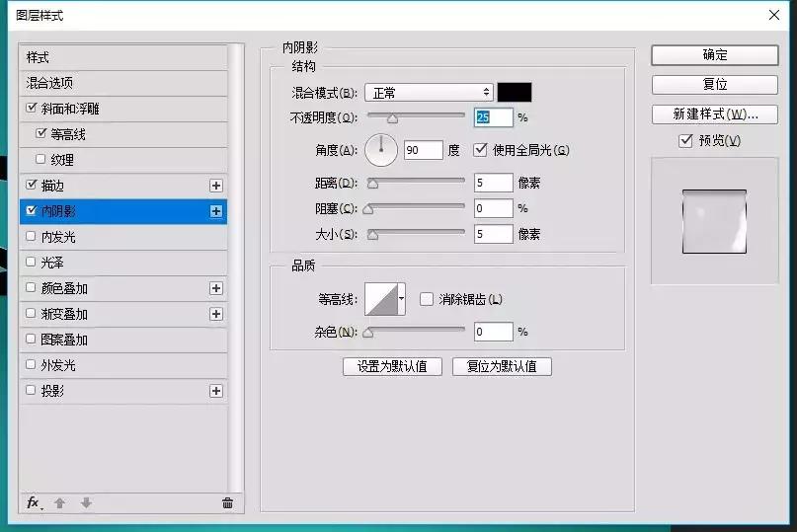The width and height of the screenshot is (797, 532).
Task: Click the 阻塞 percent value field
Action: [494, 208]
